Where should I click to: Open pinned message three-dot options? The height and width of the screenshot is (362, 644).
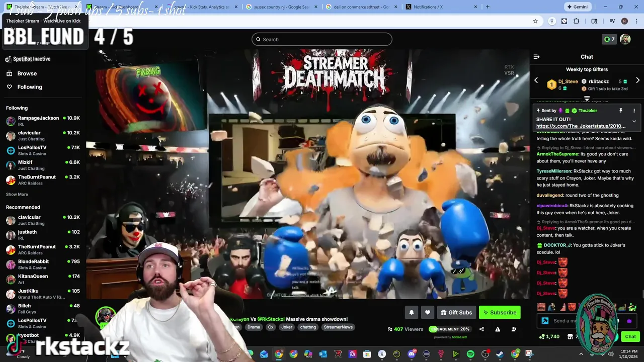tap(634, 111)
